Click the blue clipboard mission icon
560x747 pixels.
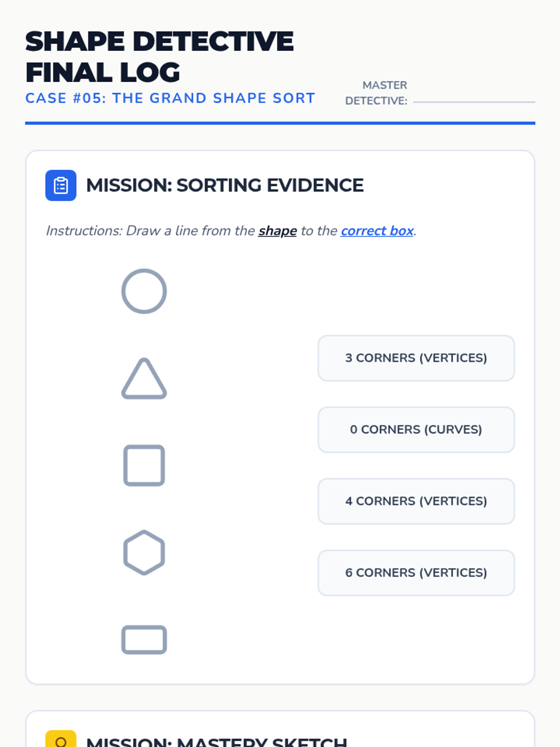point(61,185)
